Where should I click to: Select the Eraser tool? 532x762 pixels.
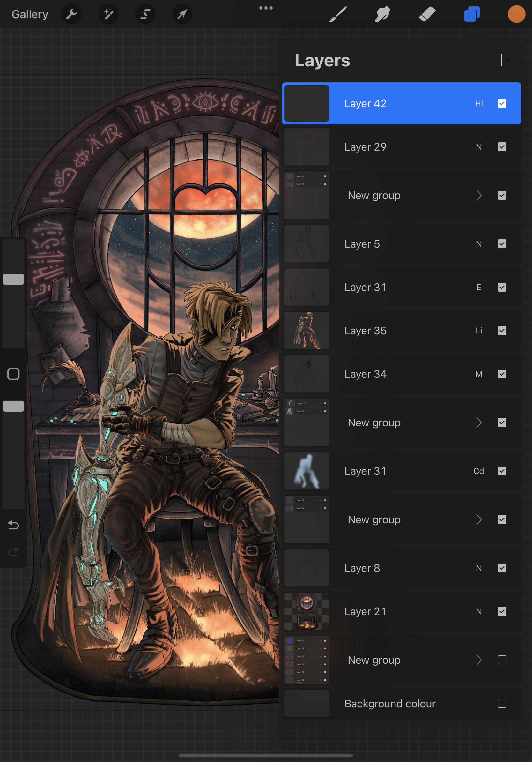pyautogui.click(x=427, y=14)
